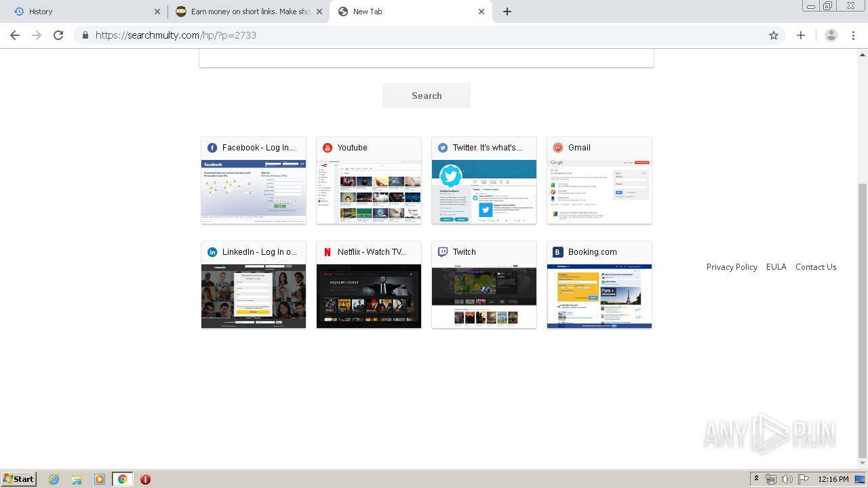This screenshot has width=868, height=488.
Task: Click the Facebook favicon on its tile
Action: (x=212, y=148)
